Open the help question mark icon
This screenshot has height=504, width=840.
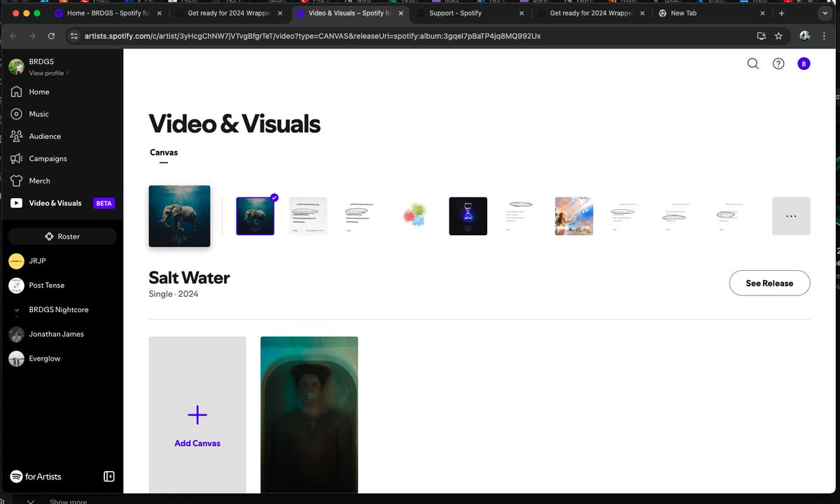click(x=778, y=64)
